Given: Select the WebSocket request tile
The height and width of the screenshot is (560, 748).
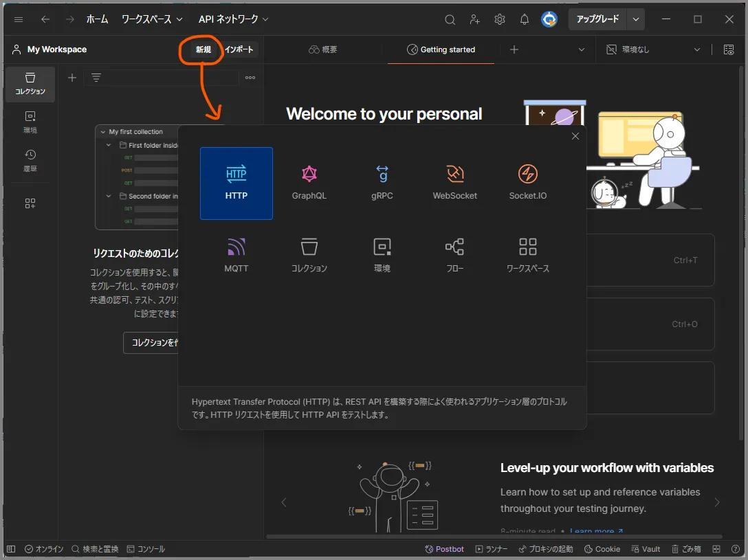Looking at the screenshot, I should point(454,183).
